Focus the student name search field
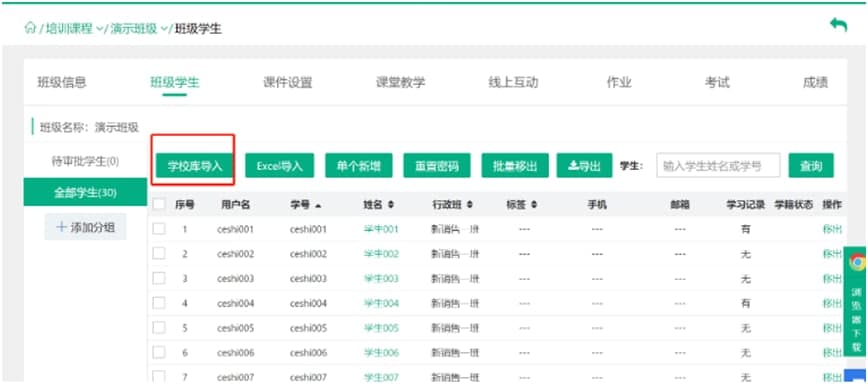The width and height of the screenshot is (868, 386). [x=718, y=166]
